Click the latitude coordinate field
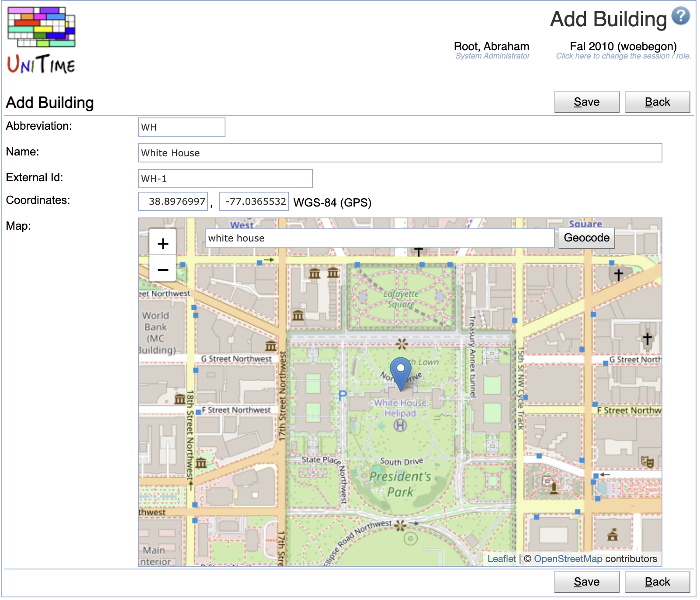This screenshot has height=600, width=700. 173,201
